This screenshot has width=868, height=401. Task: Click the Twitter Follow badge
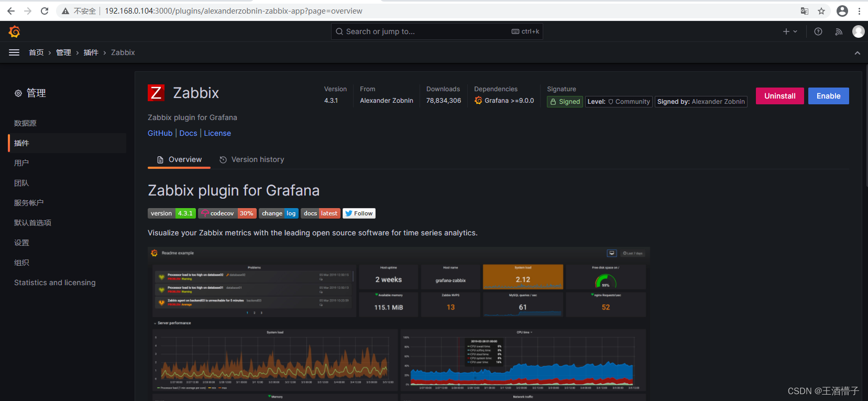(359, 213)
